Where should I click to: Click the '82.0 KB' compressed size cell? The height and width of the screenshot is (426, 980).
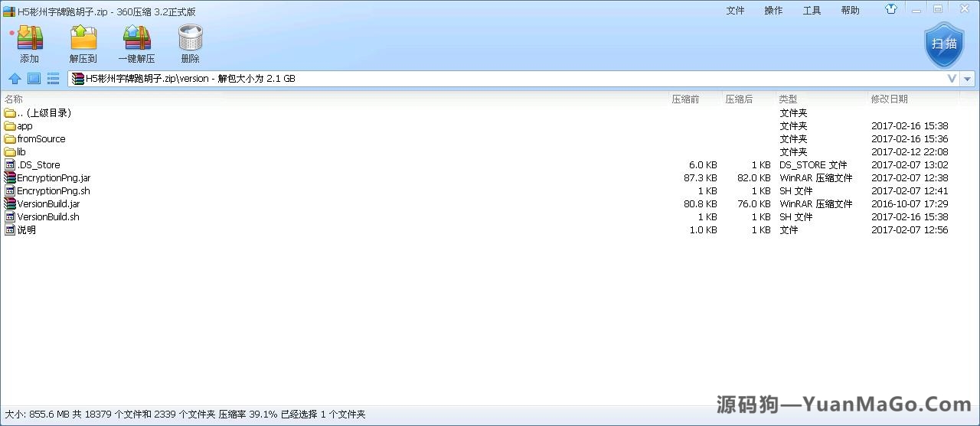754,177
